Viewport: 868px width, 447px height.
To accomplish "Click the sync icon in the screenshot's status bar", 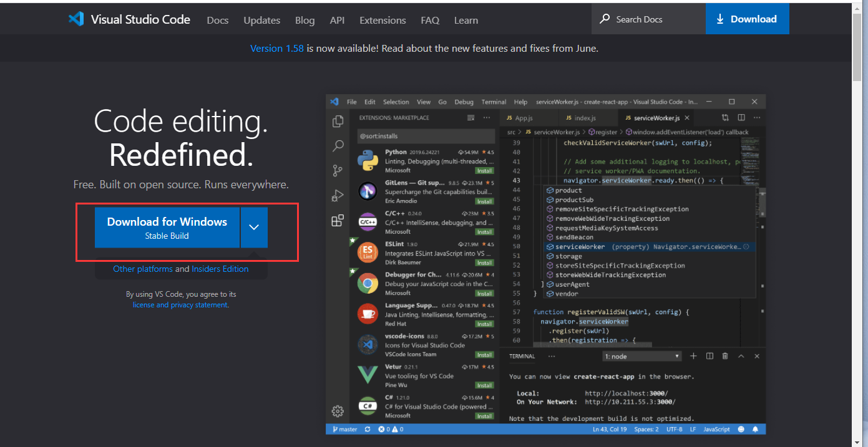I will (368, 430).
